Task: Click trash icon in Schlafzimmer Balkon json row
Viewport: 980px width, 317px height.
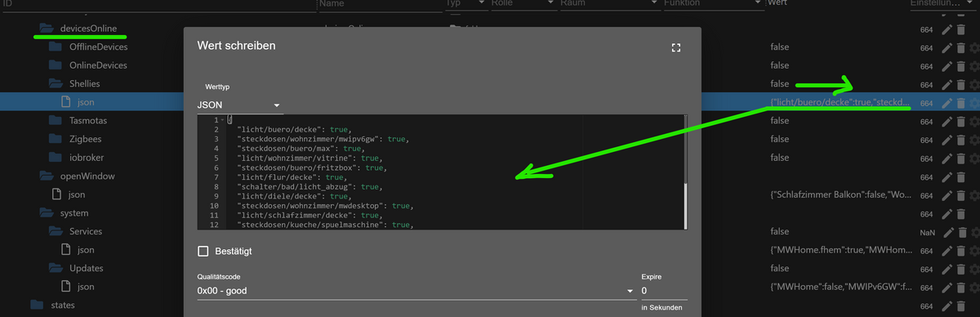Action: pyautogui.click(x=960, y=195)
